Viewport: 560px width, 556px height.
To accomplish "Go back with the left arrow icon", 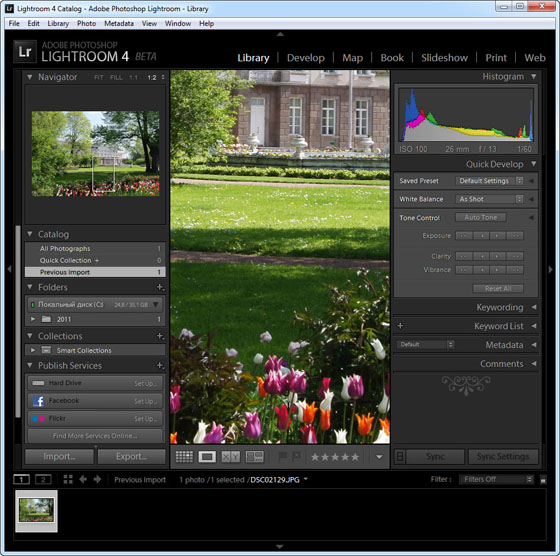I will pos(83,479).
